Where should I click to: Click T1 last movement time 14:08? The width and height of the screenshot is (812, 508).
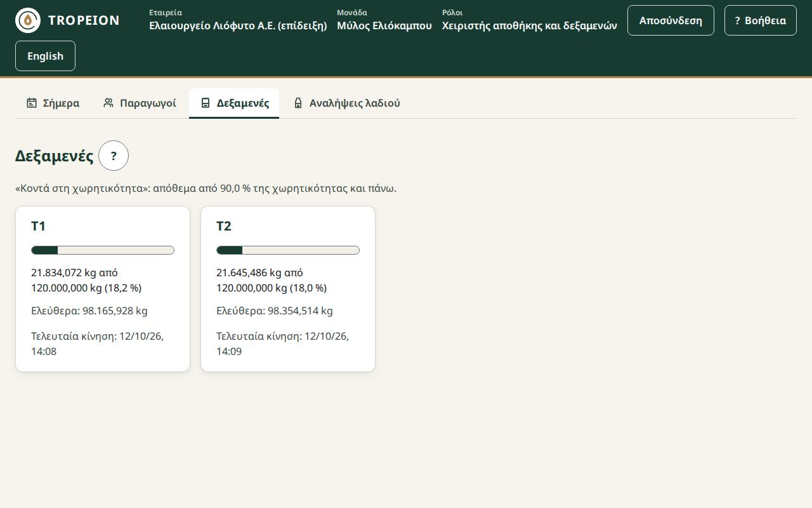[x=44, y=351]
